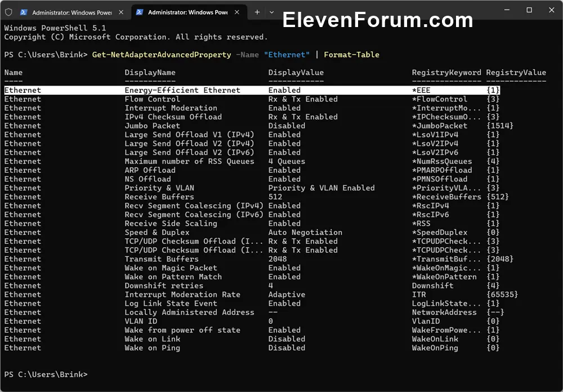This screenshot has width=563, height=392.
Task: Click the Interrupt Moderation Rate entry
Action: 182,295
